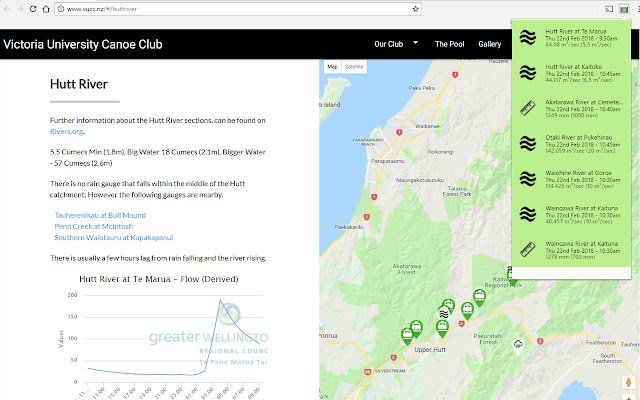Open the Victoria University Canoe Club home title
Viewport: 640px width, 400px height.
coord(83,44)
